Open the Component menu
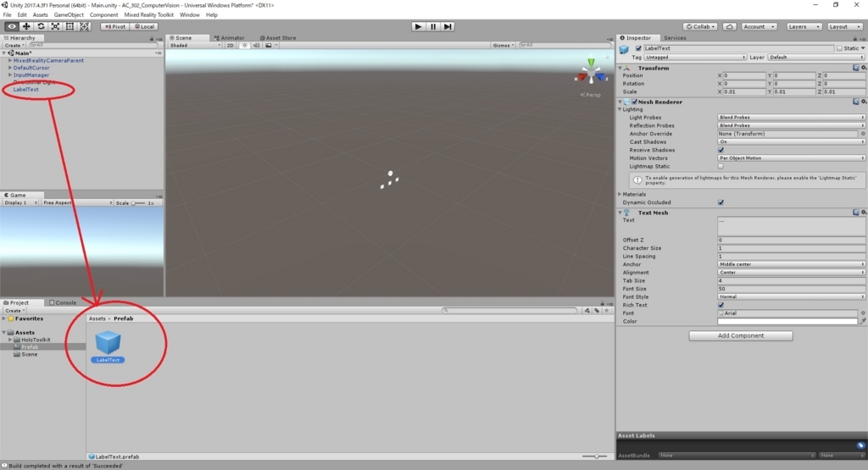868x470 pixels. coord(103,15)
